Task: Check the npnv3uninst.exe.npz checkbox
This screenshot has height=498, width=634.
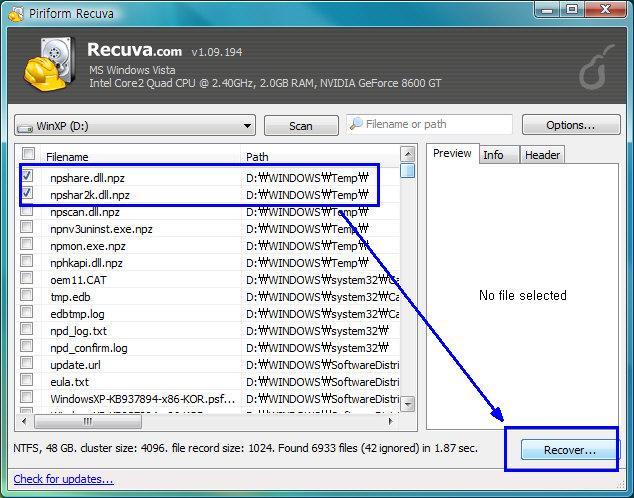Action: click(x=27, y=226)
